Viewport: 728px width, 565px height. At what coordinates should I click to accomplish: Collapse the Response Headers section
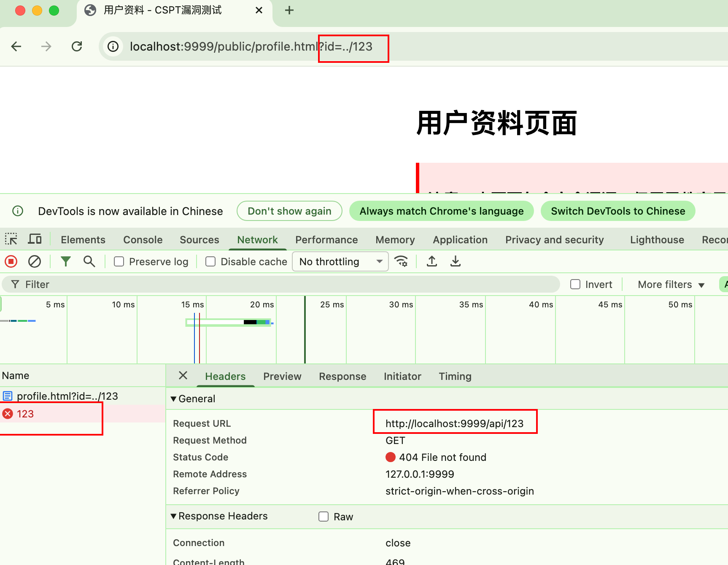(173, 516)
